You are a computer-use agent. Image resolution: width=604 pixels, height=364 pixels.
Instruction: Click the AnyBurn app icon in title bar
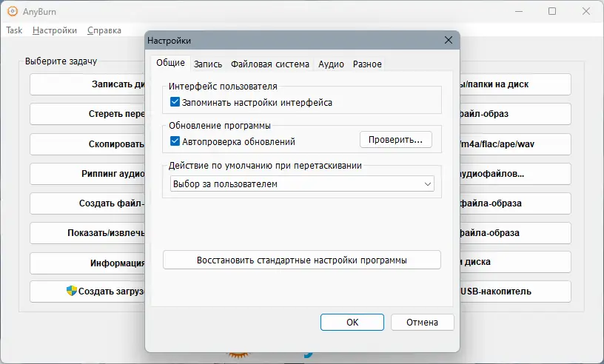[x=12, y=11]
